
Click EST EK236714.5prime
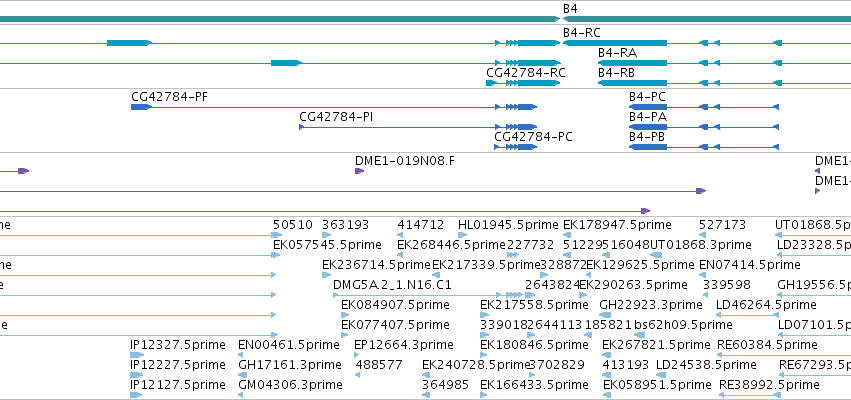pos(376,265)
